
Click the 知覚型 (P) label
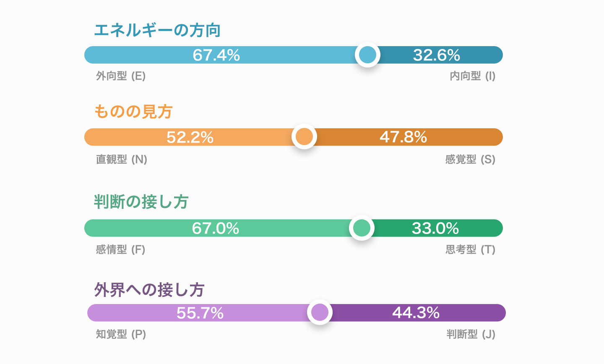tap(121, 334)
